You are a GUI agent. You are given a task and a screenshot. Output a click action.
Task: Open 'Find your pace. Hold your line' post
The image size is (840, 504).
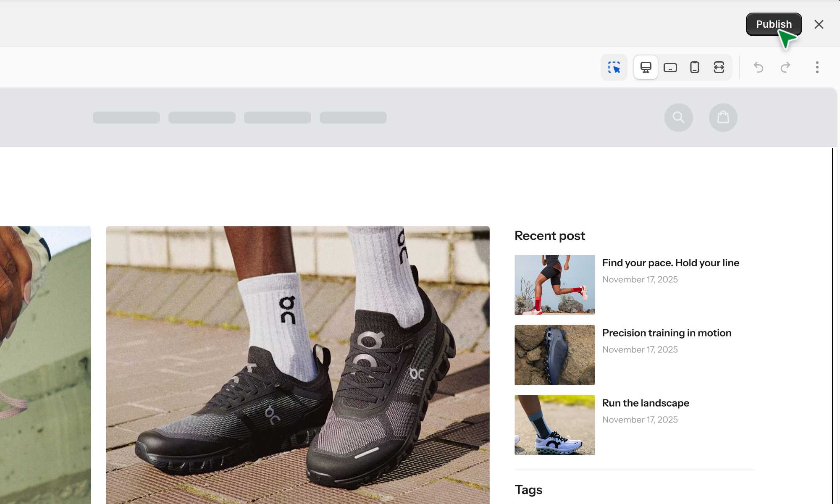tap(670, 263)
